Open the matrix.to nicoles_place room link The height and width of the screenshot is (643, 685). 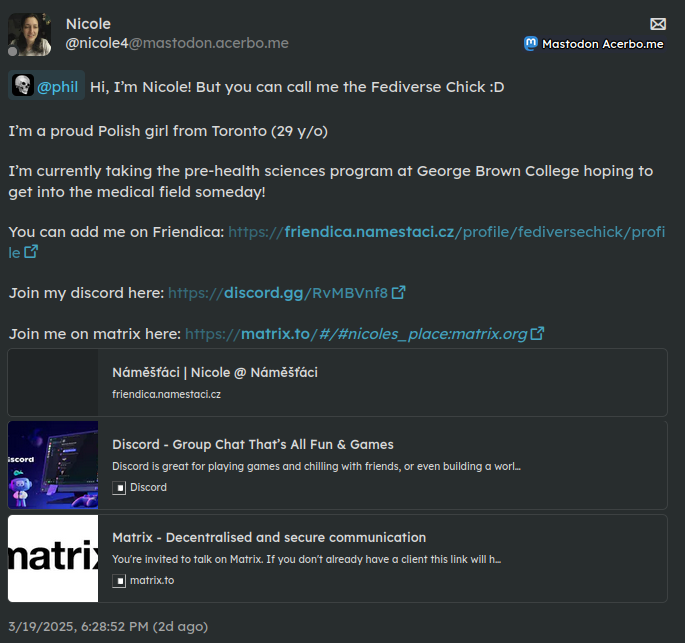click(x=355, y=333)
